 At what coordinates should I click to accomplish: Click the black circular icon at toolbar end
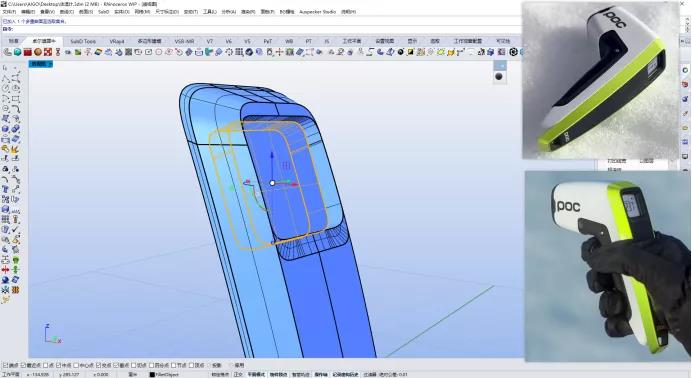513,52
